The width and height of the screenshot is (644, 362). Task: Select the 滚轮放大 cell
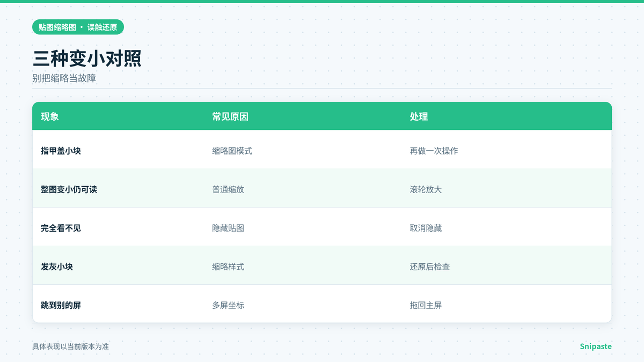point(426,189)
